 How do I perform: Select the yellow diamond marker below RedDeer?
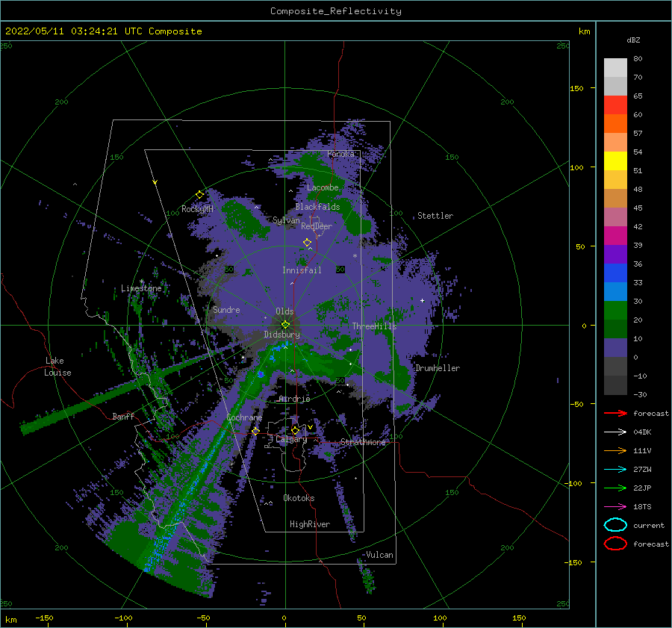[x=308, y=242]
